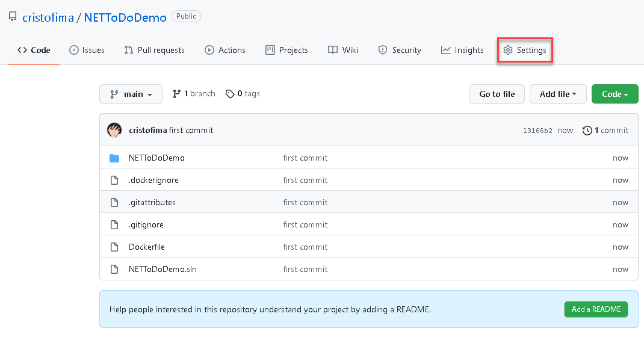Click the NETToDoDemo.sln file icon

(x=114, y=269)
